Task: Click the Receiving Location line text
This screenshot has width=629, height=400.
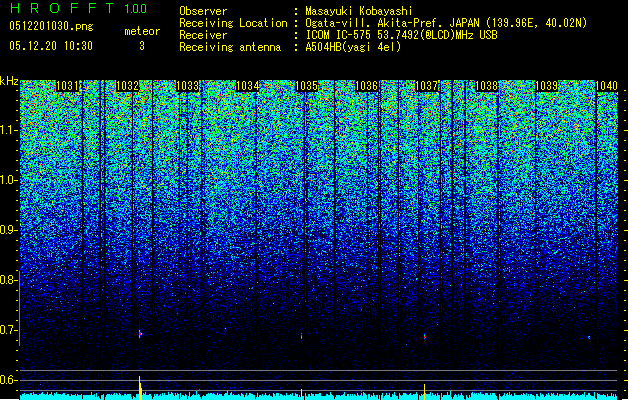Action: 383,23
